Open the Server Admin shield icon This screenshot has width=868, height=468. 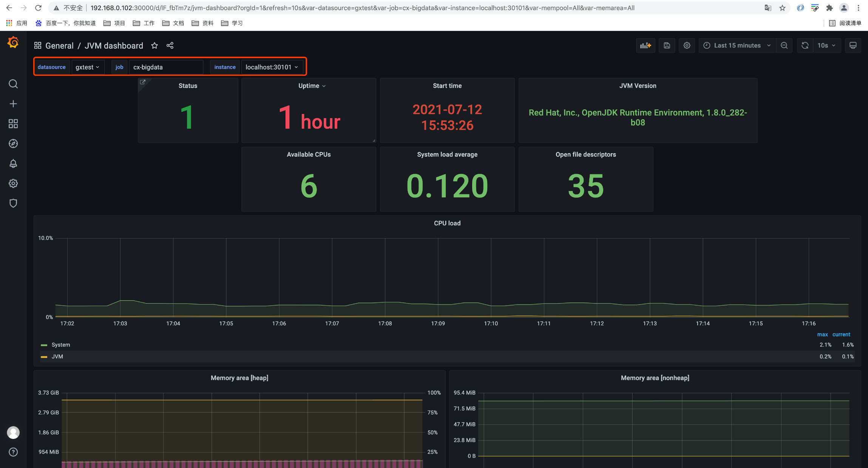[x=13, y=203]
